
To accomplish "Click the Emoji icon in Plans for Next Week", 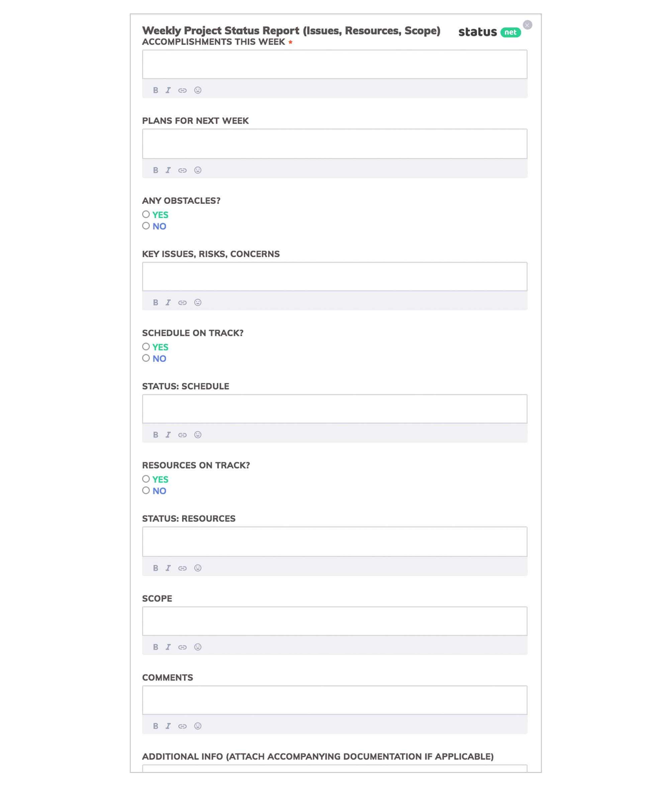I will pos(198,170).
